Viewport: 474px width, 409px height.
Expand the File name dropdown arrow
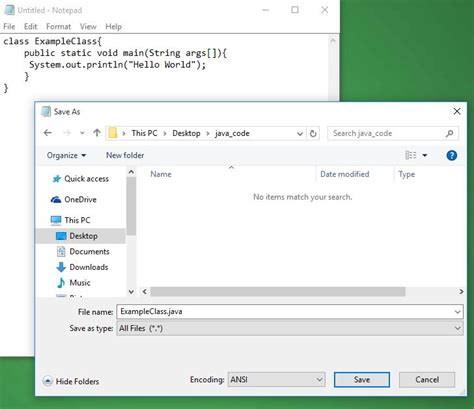(x=457, y=312)
